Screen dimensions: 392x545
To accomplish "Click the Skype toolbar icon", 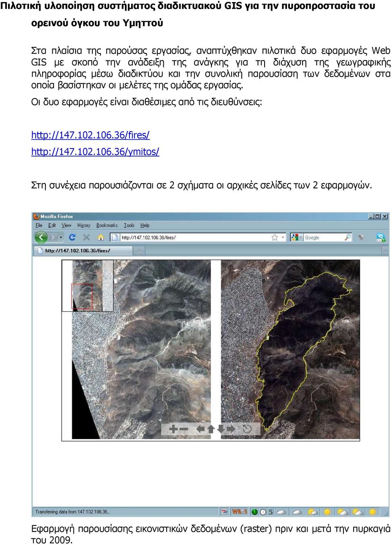I will click(381, 237).
